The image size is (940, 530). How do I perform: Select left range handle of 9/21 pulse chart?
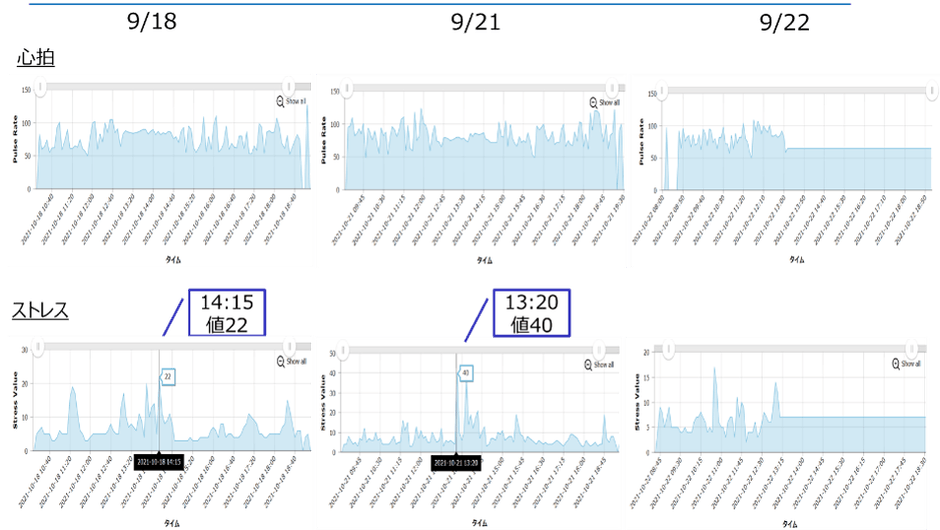pyautogui.click(x=347, y=88)
